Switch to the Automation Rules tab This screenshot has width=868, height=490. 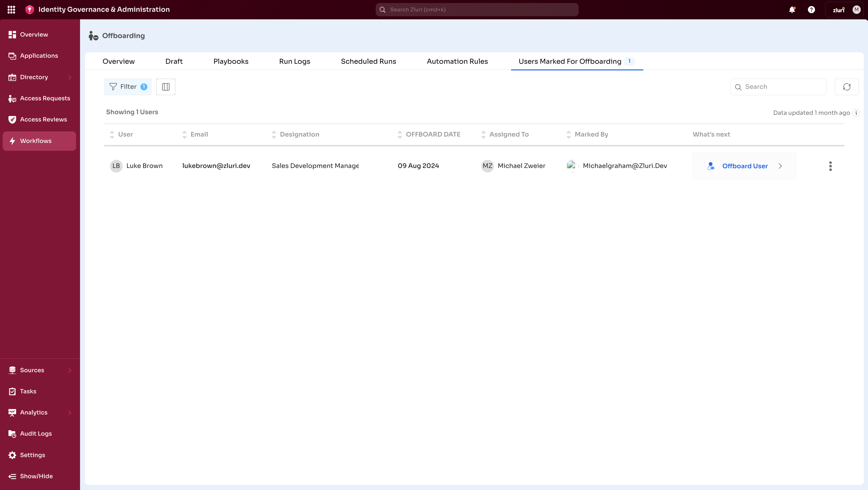tap(457, 61)
